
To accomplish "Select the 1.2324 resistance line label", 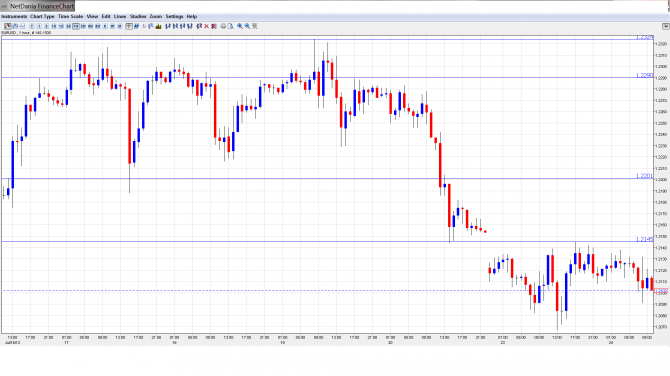I will click(644, 37).
